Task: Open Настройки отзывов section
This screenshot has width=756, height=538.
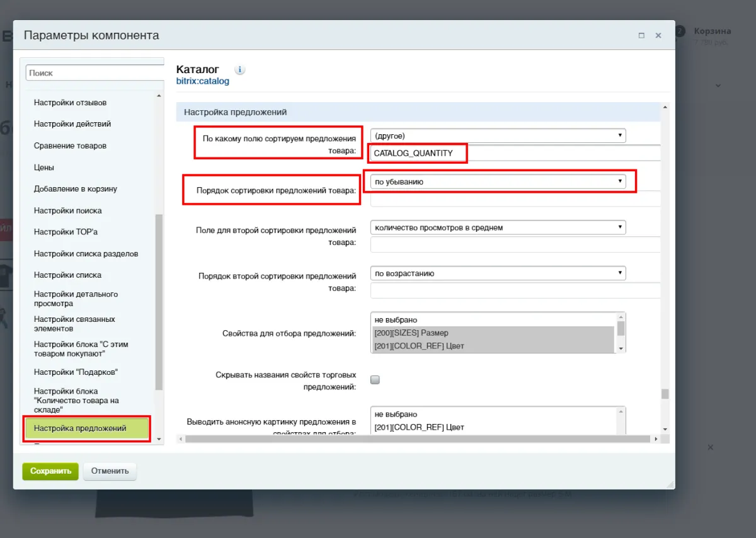Action: click(x=70, y=103)
